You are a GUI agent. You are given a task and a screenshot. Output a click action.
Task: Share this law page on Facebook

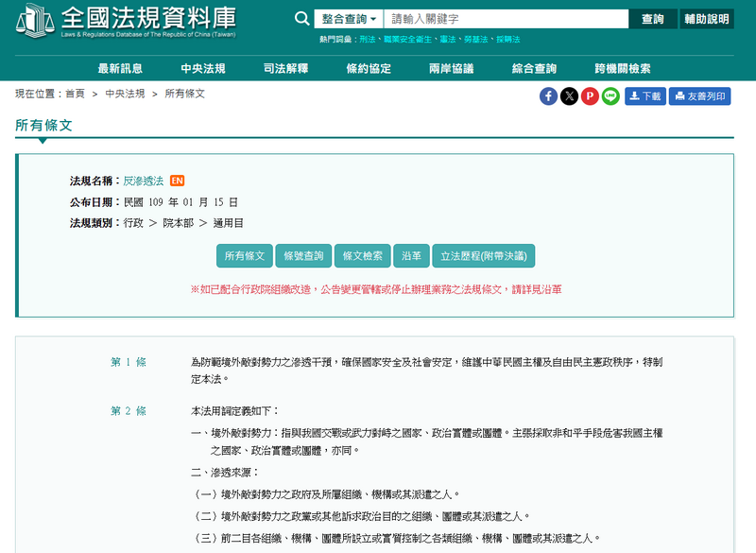coord(548,95)
